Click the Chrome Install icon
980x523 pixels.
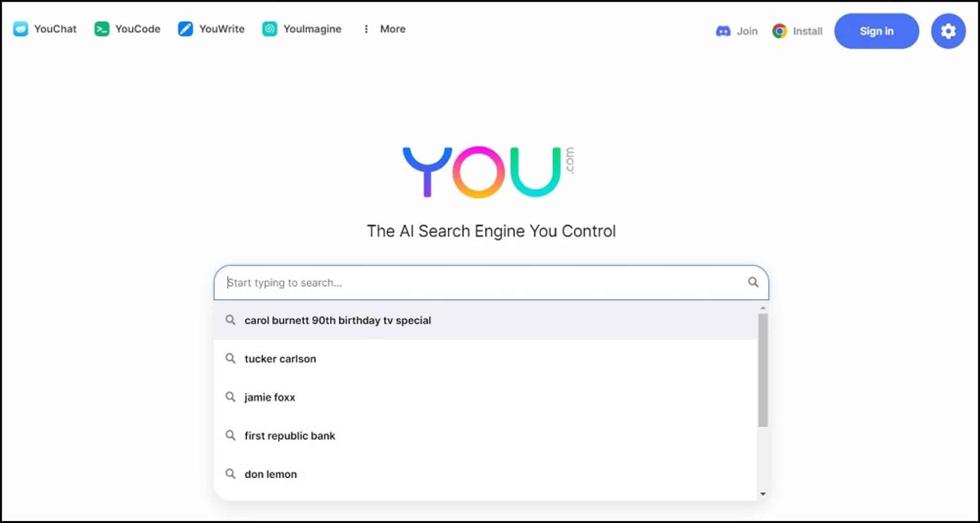[x=780, y=31]
